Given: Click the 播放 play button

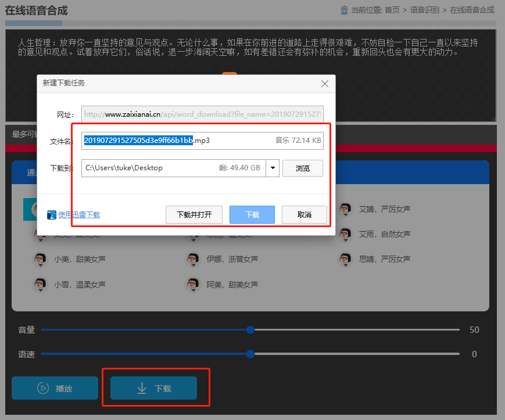Looking at the screenshot, I should point(55,388).
